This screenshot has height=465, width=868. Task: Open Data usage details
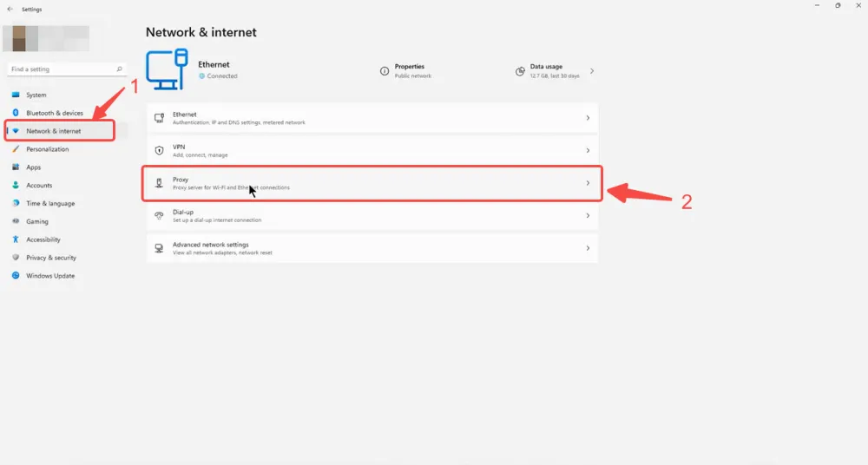pos(556,71)
